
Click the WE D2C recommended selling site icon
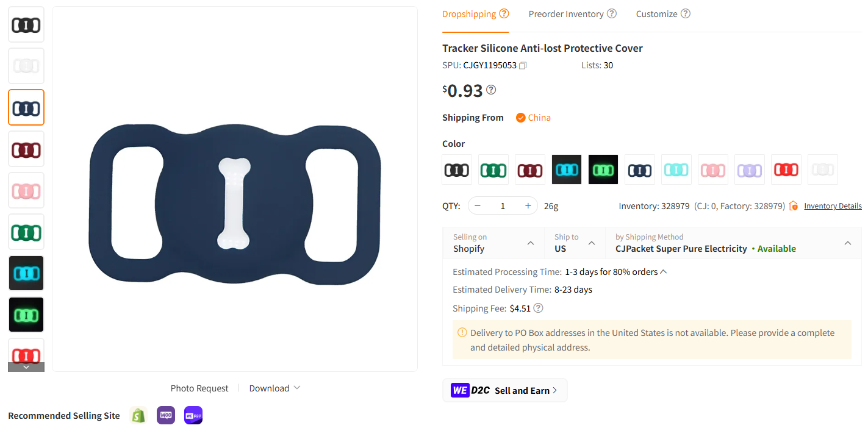[193, 415]
